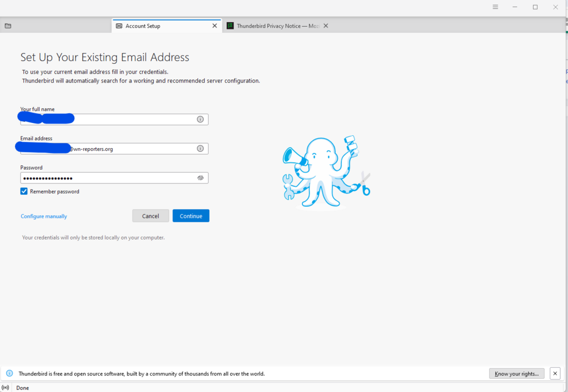Screen dimensions: 568x392
Task: Click the folder pane icon in tab bar
Action: coord(8,26)
